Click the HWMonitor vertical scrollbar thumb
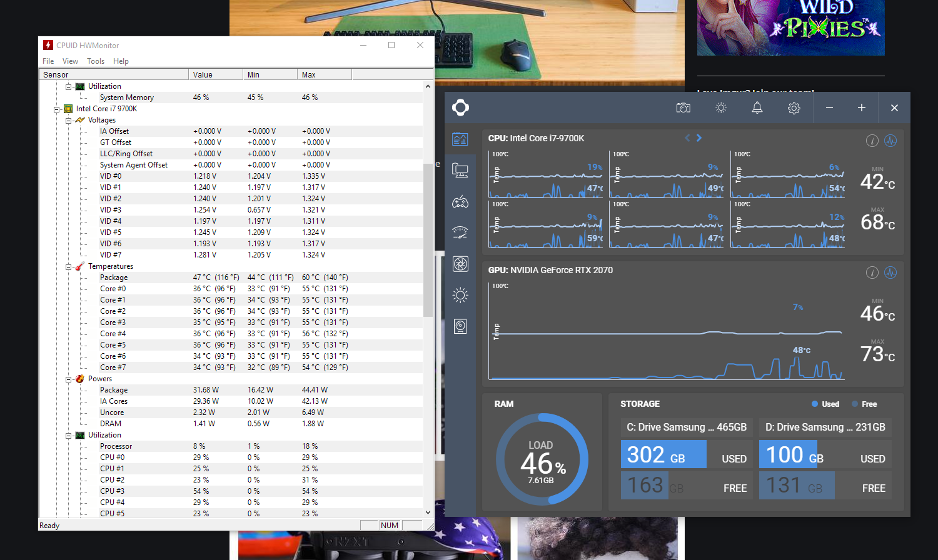The width and height of the screenshot is (938, 560). pyautogui.click(x=428, y=239)
